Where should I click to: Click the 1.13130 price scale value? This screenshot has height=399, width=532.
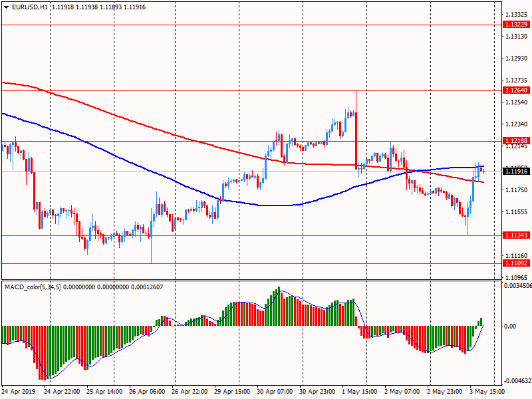pyautogui.click(x=517, y=37)
